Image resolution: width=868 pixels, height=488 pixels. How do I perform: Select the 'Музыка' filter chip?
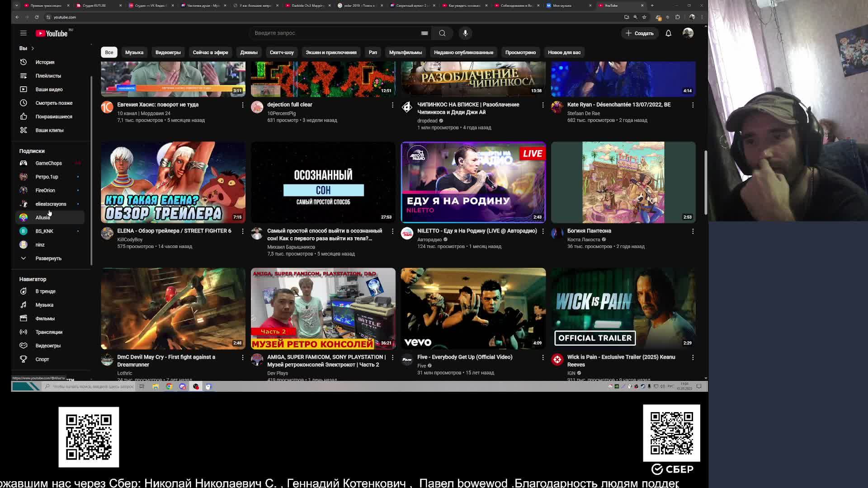[x=134, y=52]
